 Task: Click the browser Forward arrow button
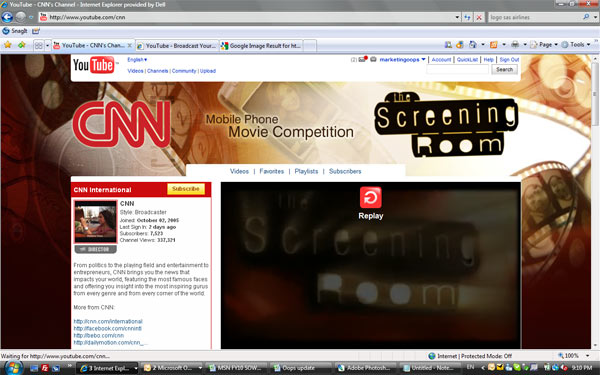point(20,17)
